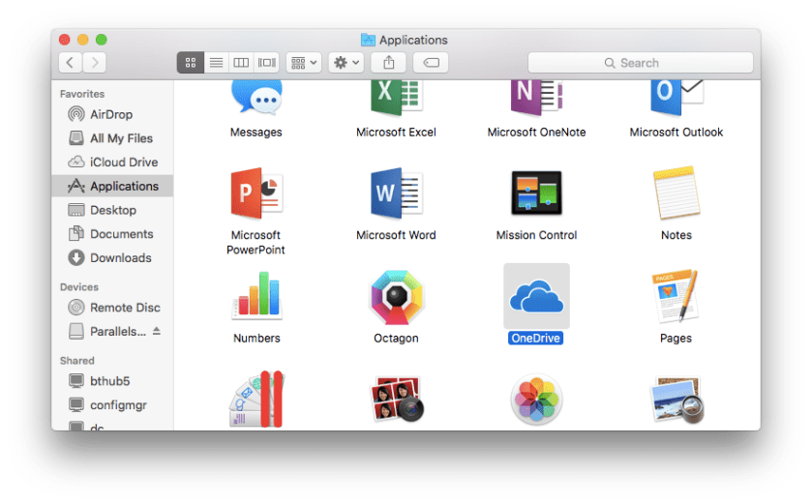The height and width of the screenshot is (504, 812).
Task: Select the Octagon app icon
Action: (397, 297)
